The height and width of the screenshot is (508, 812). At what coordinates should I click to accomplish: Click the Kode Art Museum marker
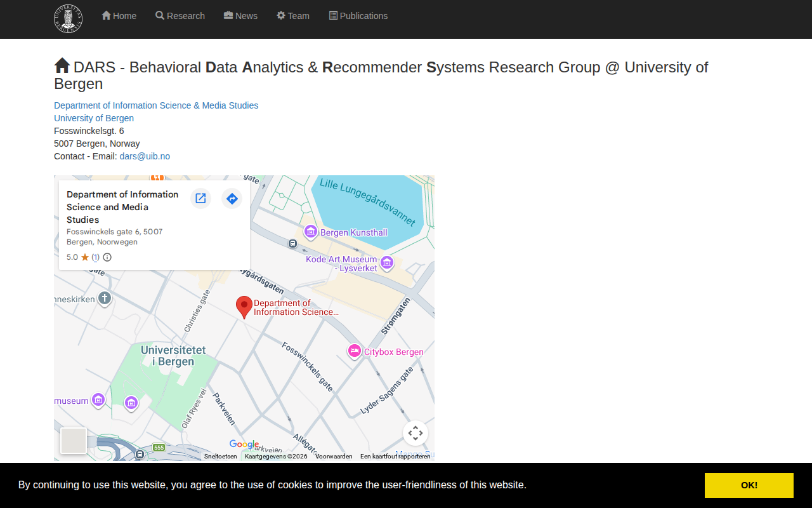(387, 262)
